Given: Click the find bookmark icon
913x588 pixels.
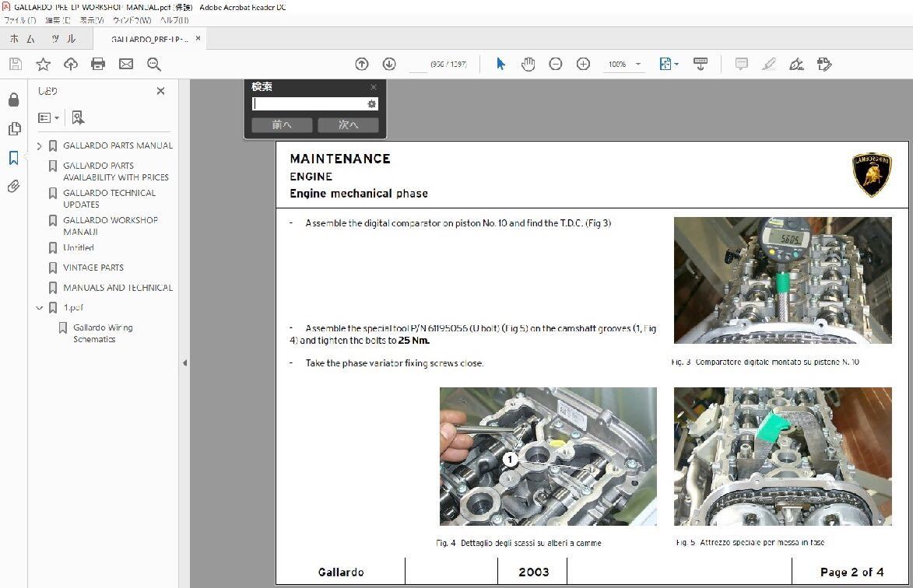Looking at the screenshot, I should pyautogui.click(x=78, y=118).
